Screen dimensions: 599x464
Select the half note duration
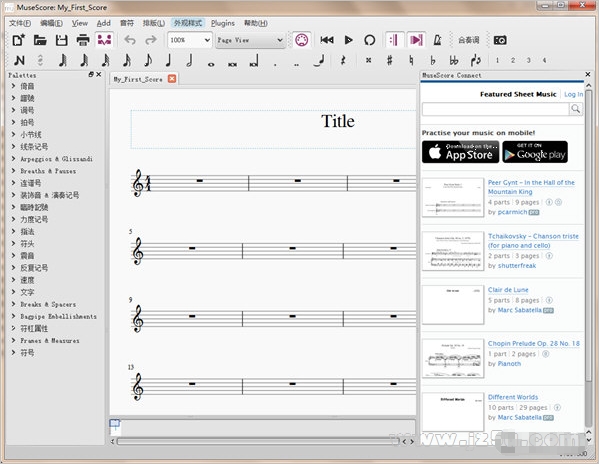coord(189,60)
